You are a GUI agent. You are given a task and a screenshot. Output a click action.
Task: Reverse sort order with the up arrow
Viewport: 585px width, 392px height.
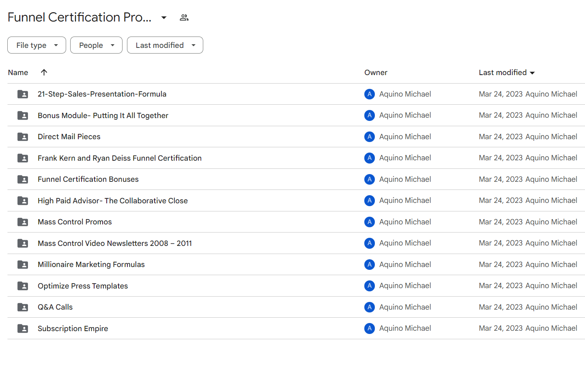44,72
